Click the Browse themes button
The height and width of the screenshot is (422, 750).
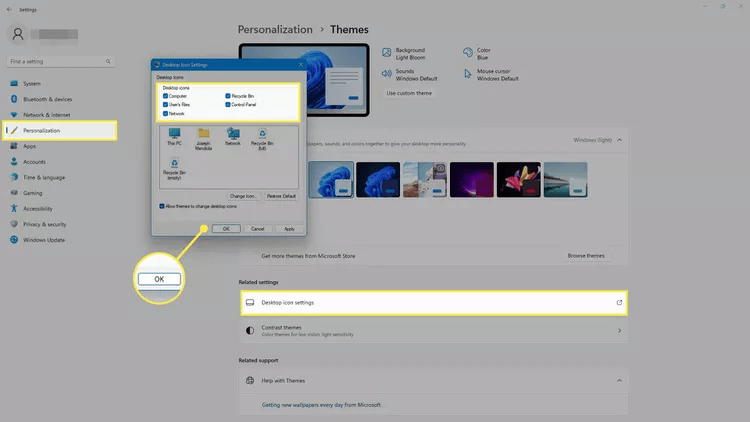[586, 255]
